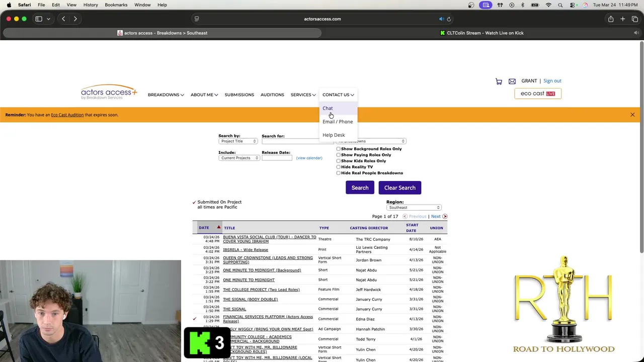The image size is (644, 362).
Task: Click the Bluetooth menu bar icon
Action: (x=523, y=5)
